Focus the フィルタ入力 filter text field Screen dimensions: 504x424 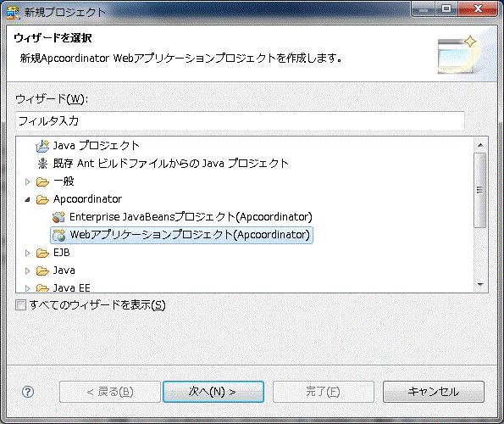tap(240, 121)
